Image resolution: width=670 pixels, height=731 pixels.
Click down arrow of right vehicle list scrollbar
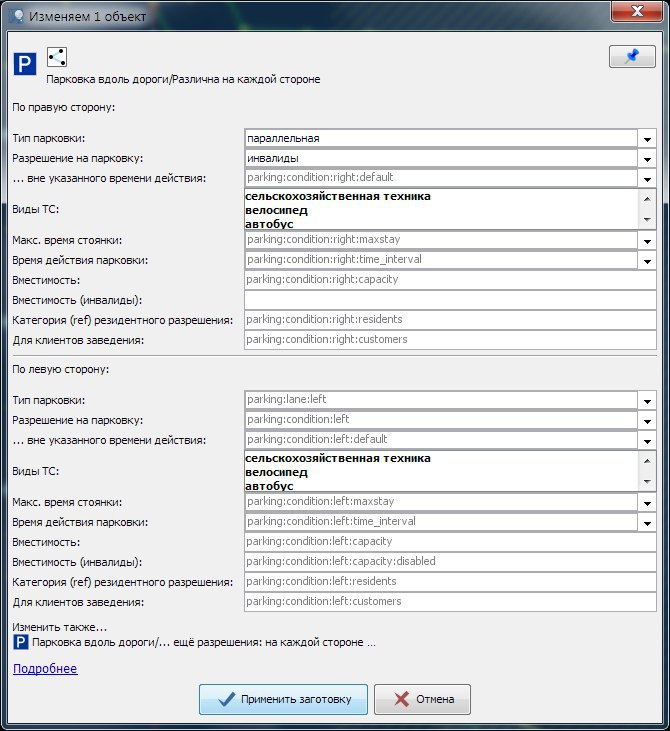click(647, 219)
